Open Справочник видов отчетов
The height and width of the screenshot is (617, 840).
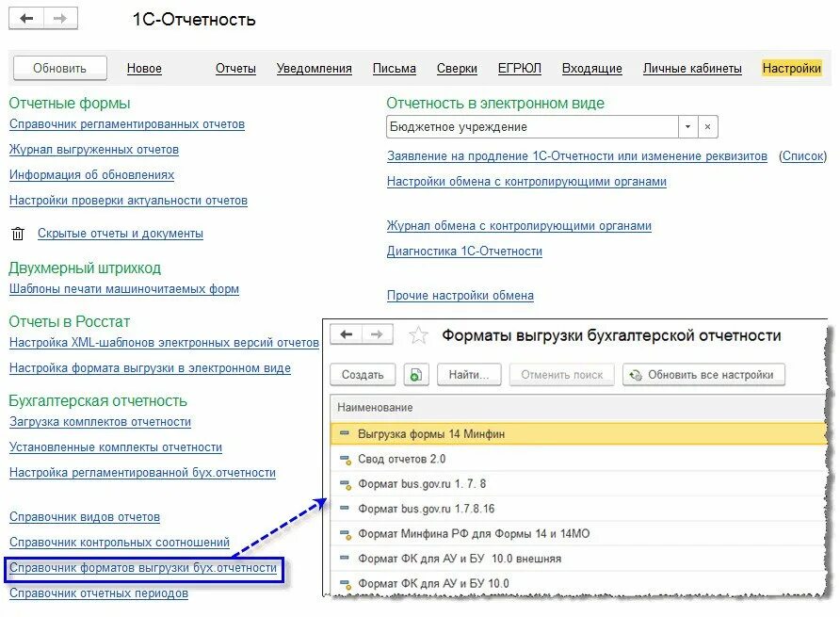click(85, 517)
